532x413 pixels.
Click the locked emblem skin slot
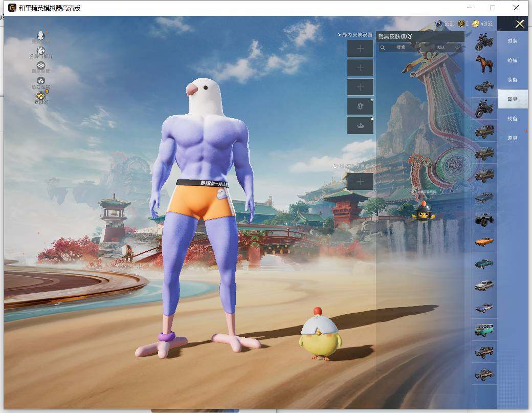(360, 106)
